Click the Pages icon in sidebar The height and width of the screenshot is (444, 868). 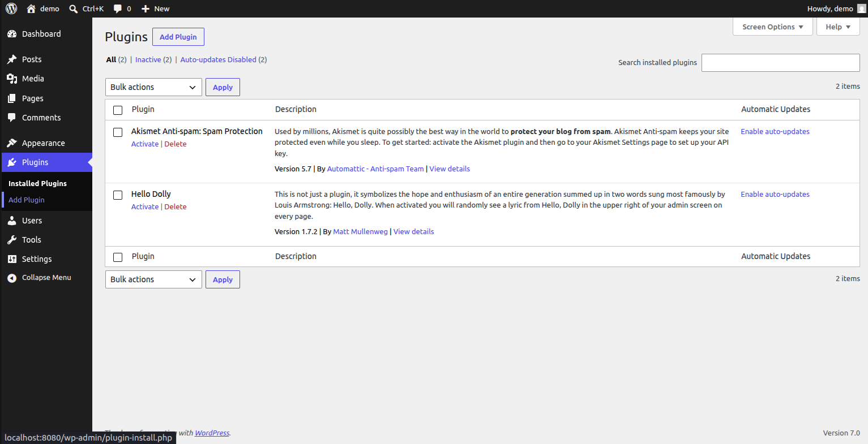[x=12, y=98]
